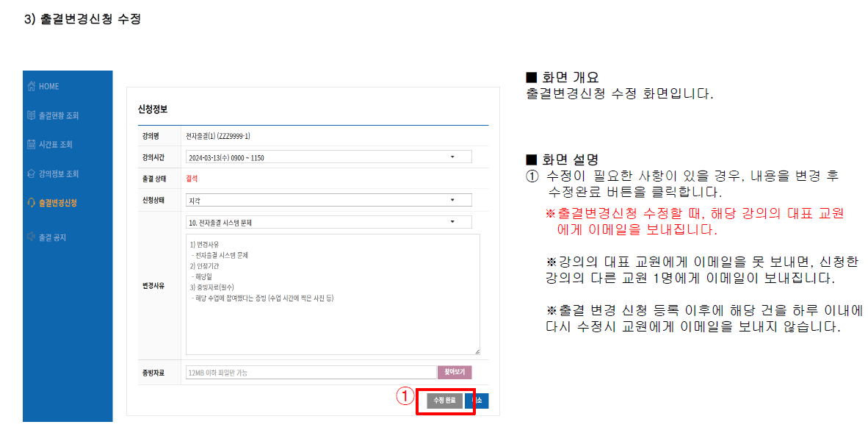Image resolution: width=868 pixels, height=430 pixels.
Task: Expand the 전자출결 시스템 문제 reason dropdown
Action: 328,222
